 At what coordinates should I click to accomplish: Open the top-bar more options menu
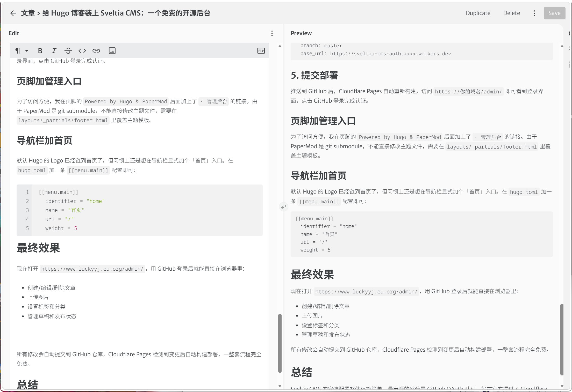click(x=534, y=13)
